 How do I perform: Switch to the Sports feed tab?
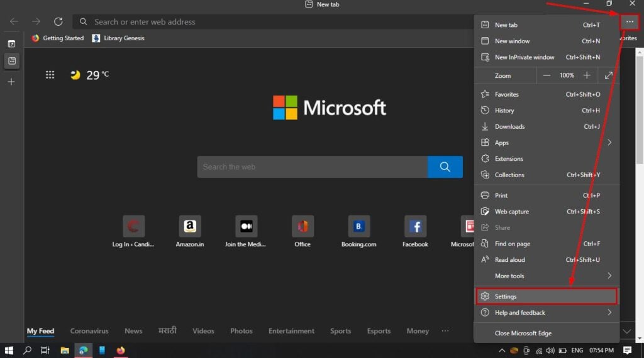(340, 331)
